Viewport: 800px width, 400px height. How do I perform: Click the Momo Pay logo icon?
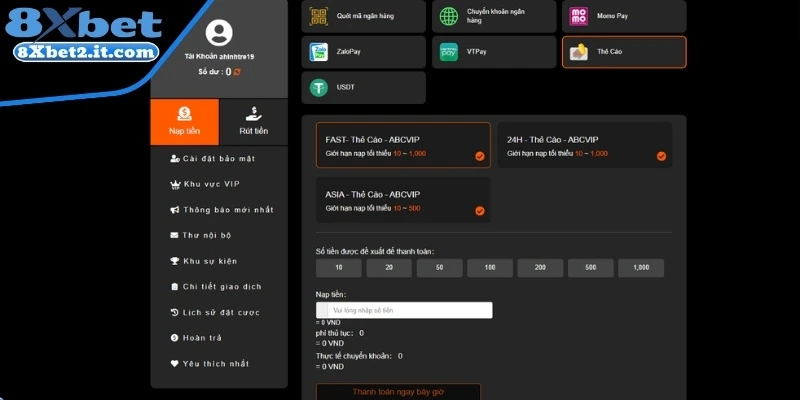tap(579, 16)
